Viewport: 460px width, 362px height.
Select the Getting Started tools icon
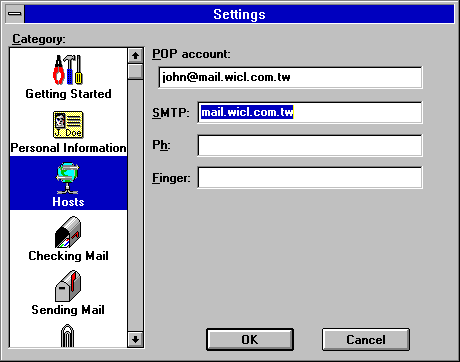68,69
